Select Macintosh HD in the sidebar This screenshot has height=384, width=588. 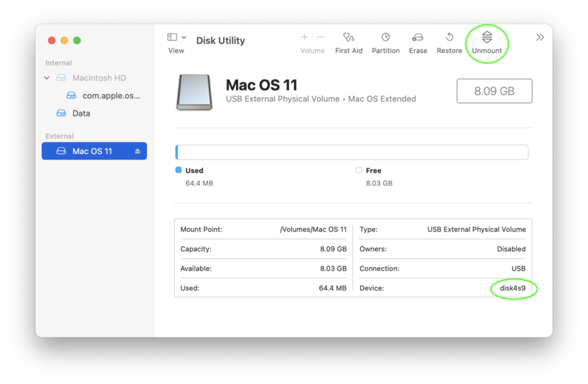tap(94, 78)
